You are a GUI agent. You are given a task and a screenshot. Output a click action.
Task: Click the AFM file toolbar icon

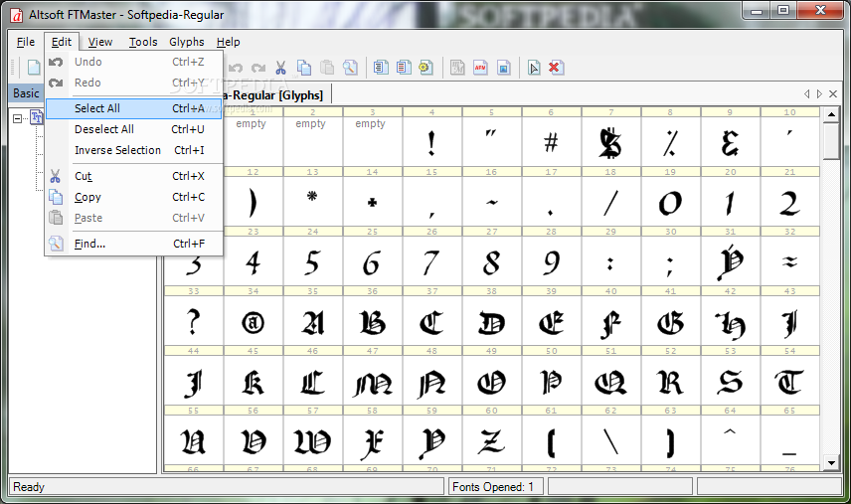480,68
